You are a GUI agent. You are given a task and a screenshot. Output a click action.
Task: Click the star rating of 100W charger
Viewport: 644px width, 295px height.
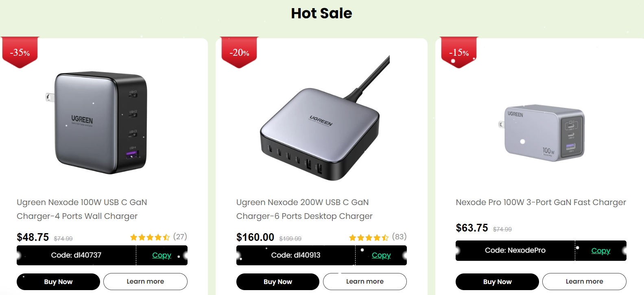150,237
